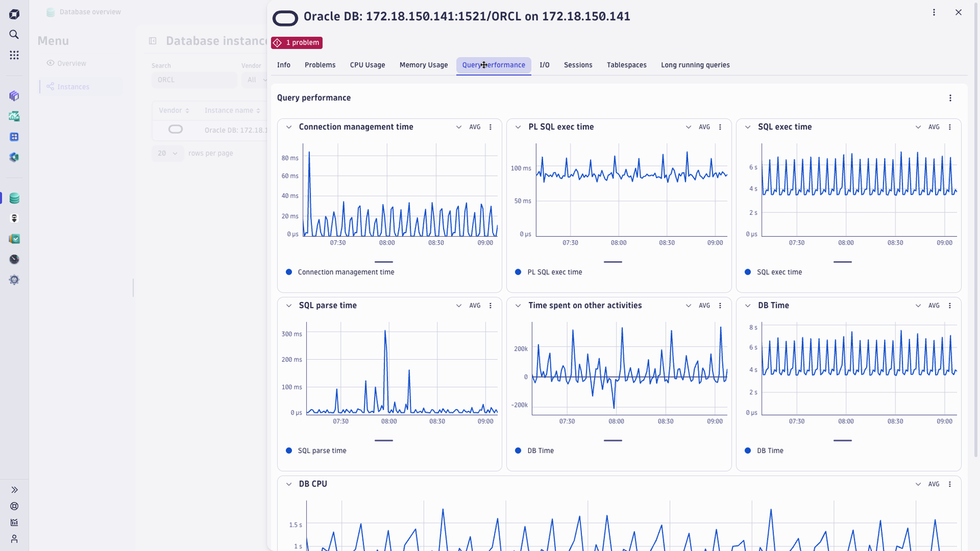The image size is (980, 551).
Task: Select the teal database icon in the sidebar
Action: pyautogui.click(x=14, y=197)
